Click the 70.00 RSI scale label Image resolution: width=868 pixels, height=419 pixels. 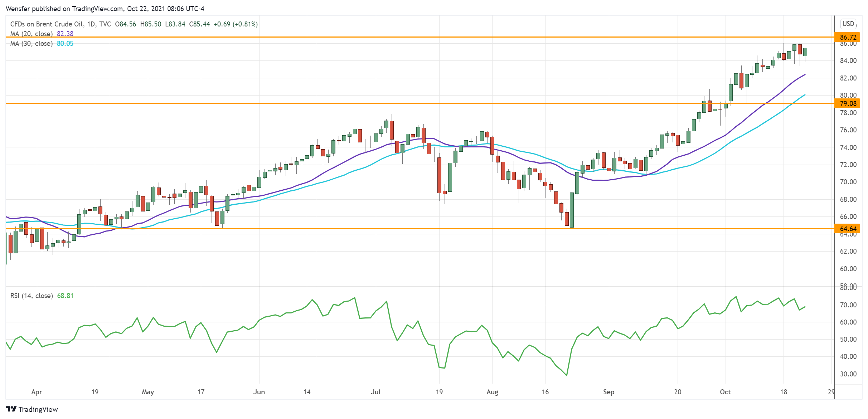(x=848, y=305)
